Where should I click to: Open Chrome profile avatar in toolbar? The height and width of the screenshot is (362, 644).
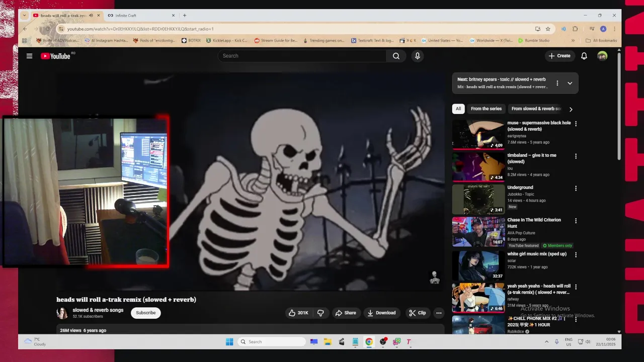click(x=603, y=29)
